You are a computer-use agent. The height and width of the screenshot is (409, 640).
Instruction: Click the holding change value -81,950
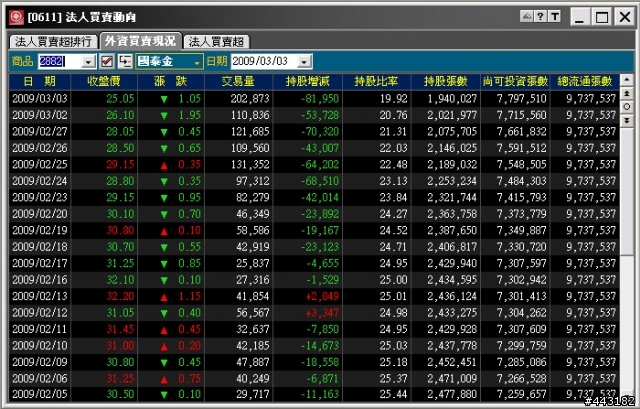320,99
